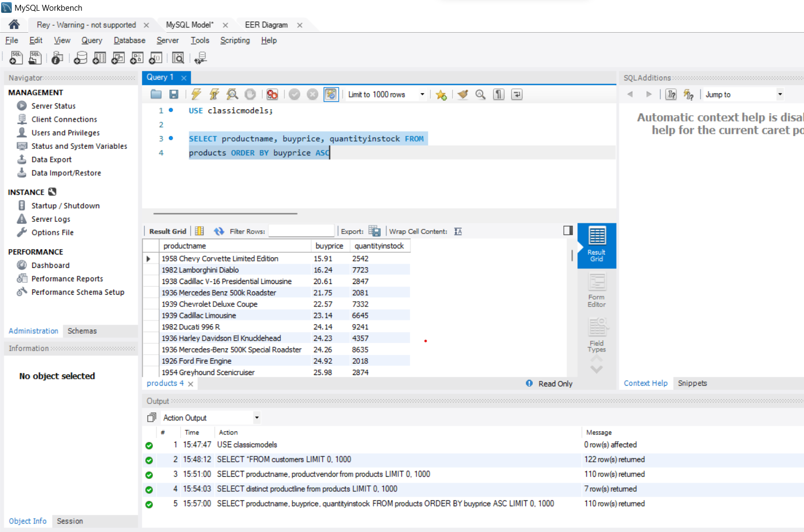Create a new table icon
This screenshot has width=804, height=532.
click(x=99, y=58)
